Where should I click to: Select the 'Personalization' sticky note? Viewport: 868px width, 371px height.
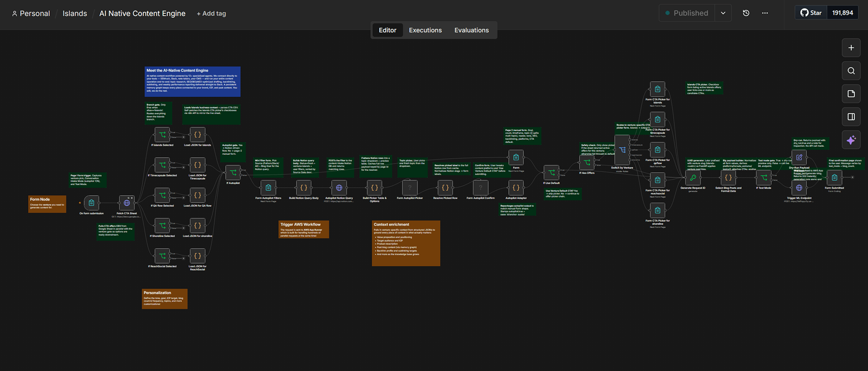pyautogui.click(x=165, y=299)
